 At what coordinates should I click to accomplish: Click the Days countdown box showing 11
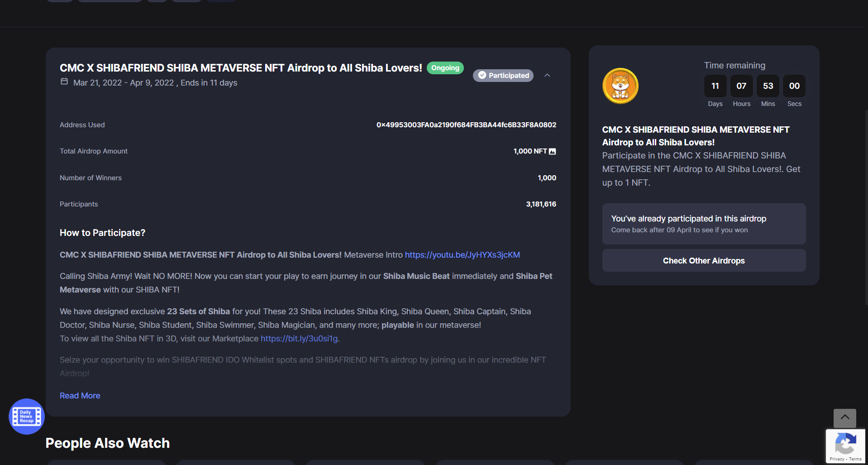[x=715, y=86]
